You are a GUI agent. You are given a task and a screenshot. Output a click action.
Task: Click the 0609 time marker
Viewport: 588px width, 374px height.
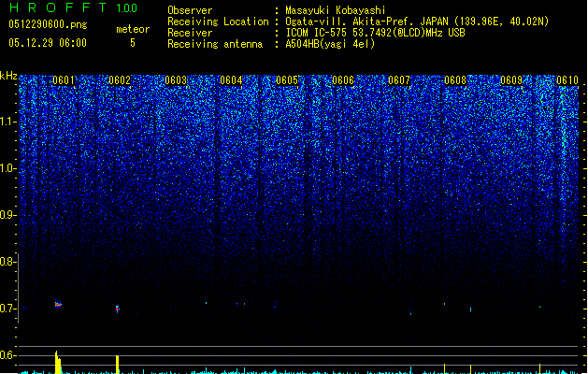point(511,80)
